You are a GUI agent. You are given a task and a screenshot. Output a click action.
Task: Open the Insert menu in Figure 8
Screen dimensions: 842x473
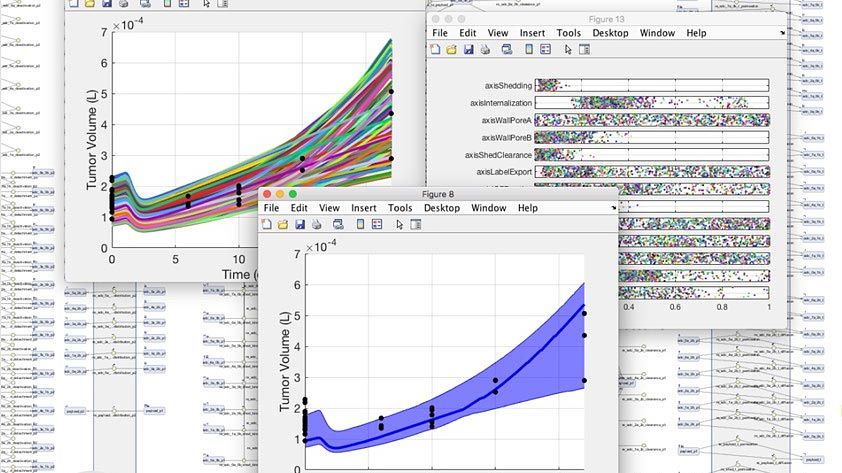pos(364,208)
